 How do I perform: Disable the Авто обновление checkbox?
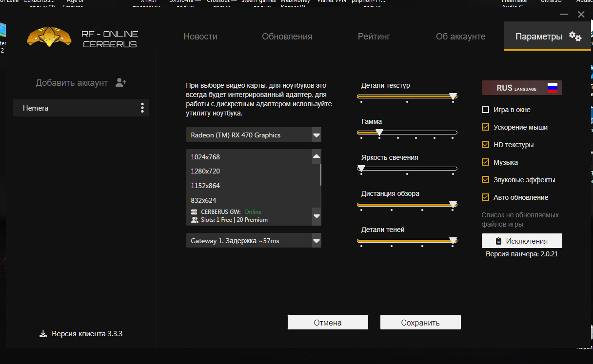pyautogui.click(x=485, y=197)
